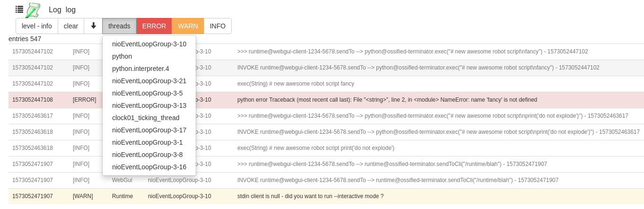Click the green scroll log icon

pyautogui.click(x=33, y=10)
